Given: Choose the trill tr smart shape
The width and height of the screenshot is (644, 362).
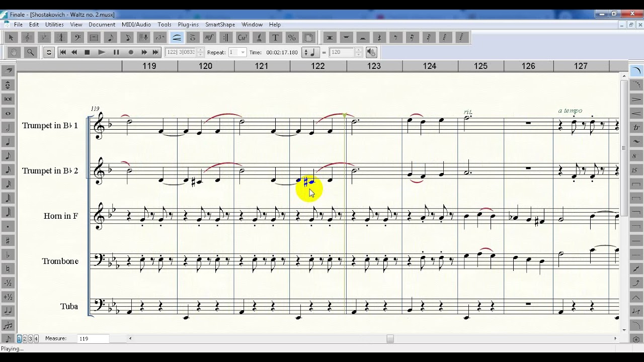Looking at the screenshot, I should pos(636,127).
